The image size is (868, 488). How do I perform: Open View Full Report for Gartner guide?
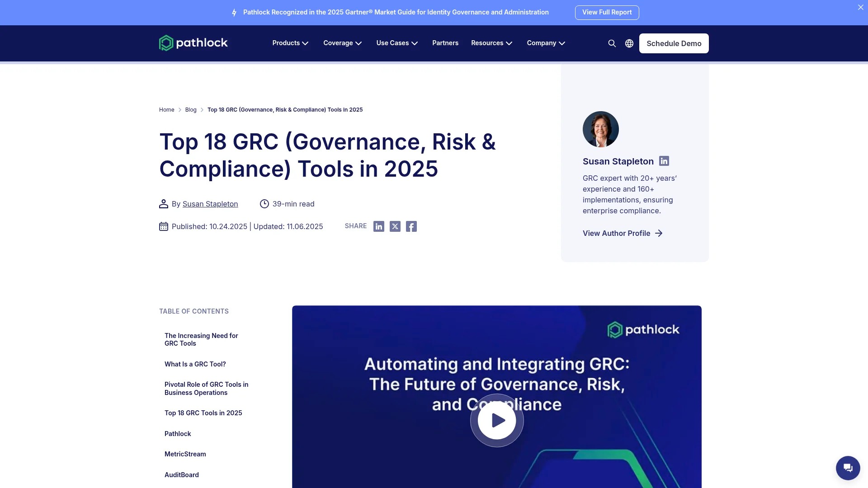coord(607,12)
